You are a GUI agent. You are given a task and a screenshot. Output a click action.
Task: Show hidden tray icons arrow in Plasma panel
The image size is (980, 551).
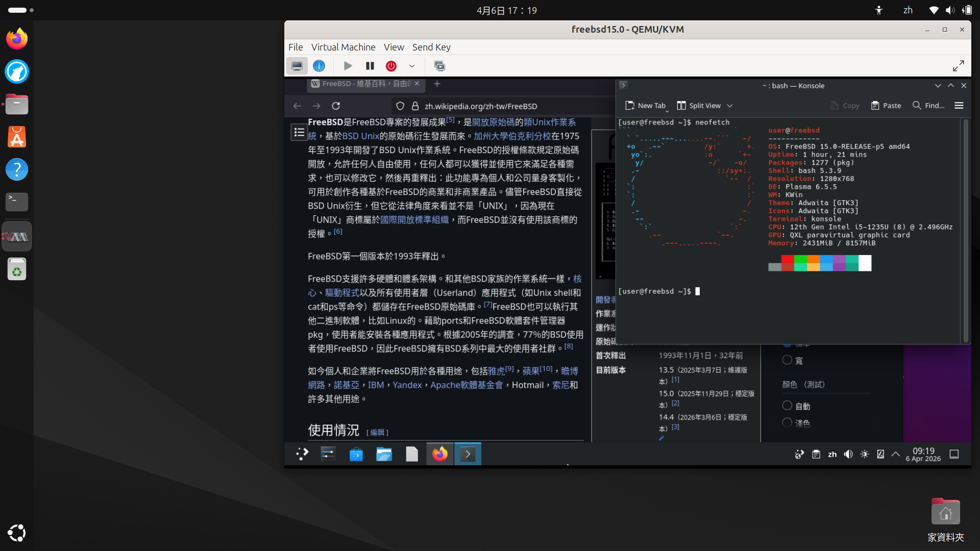[x=895, y=454]
